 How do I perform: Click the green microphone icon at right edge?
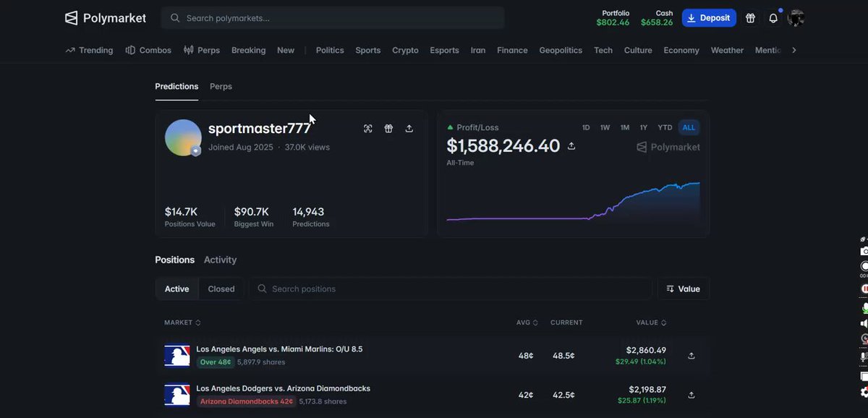(864, 308)
